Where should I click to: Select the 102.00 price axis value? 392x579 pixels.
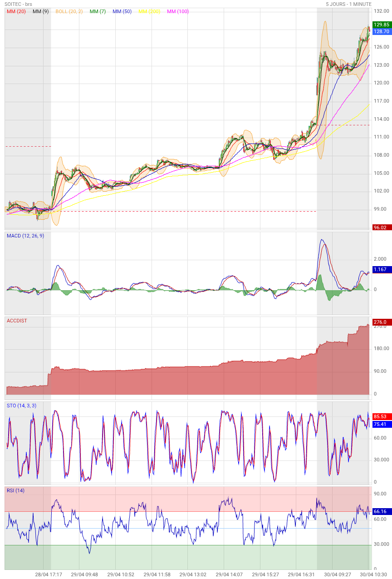tap(382, 191)
